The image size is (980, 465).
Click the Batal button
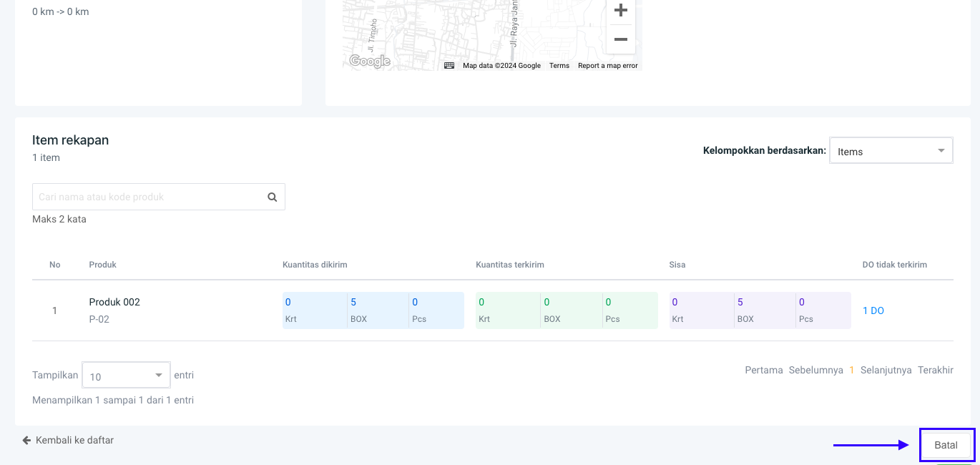point(946,445)
